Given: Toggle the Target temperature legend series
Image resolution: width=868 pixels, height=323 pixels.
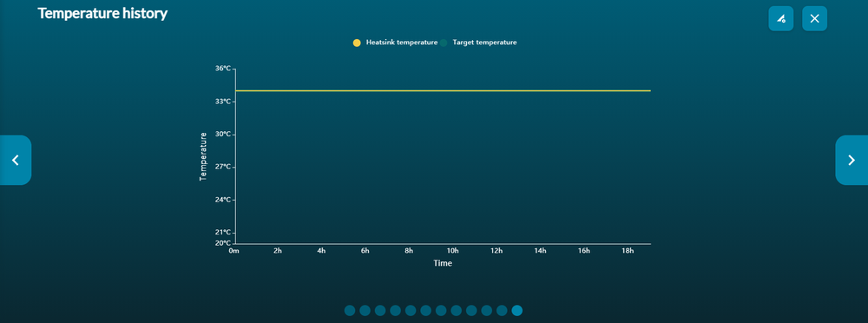Looking at the screenshot, I should tap(479, 43).
